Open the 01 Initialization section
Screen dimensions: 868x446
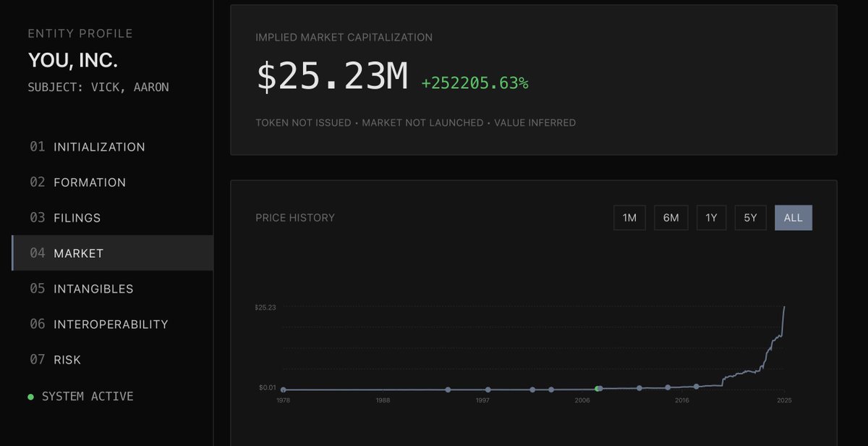coord(112,147)
